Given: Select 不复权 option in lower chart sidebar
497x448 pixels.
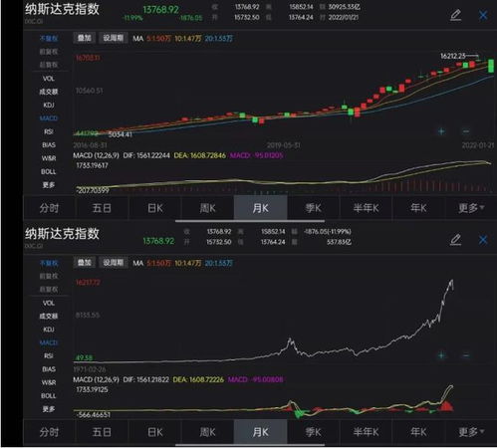Looking at the screenshot, I should (49, 263).
